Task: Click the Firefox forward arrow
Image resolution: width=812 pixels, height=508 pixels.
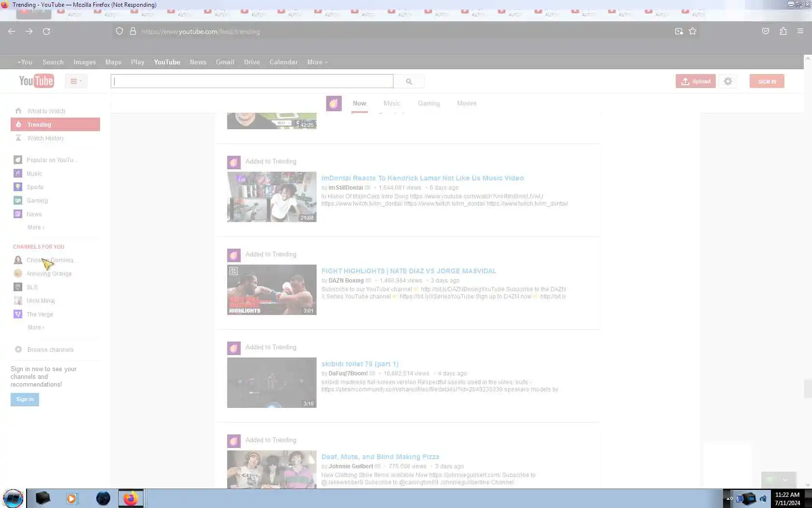Action: coord(29,31)
